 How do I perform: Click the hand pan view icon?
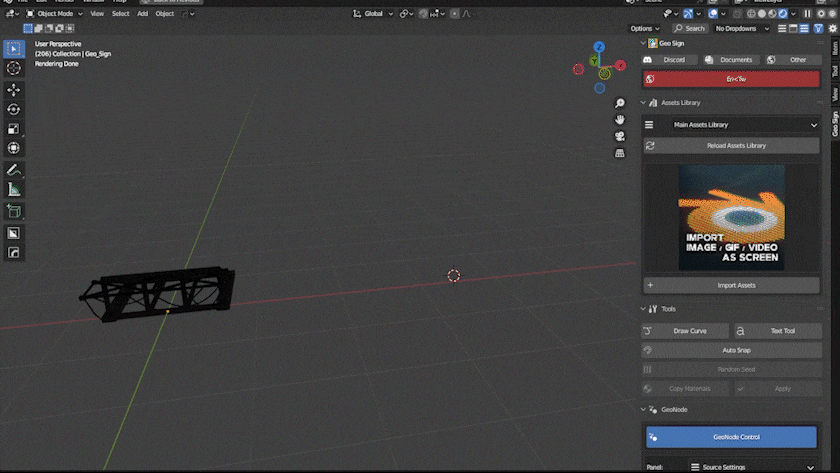click(620, 119)
